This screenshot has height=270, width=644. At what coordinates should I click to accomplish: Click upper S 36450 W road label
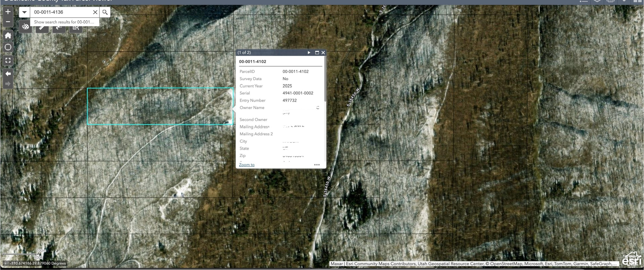pos(353,97)
